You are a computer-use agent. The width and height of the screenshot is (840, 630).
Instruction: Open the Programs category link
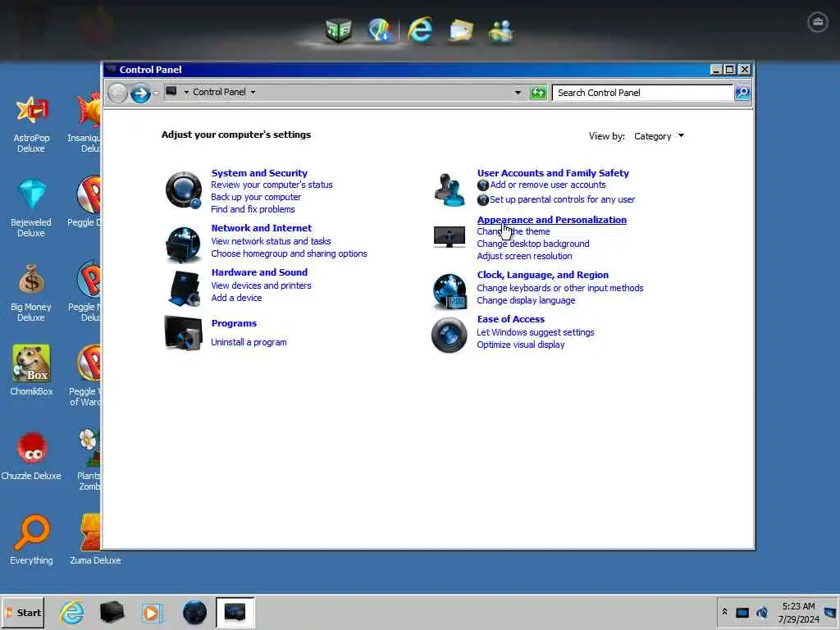point(234,323)
